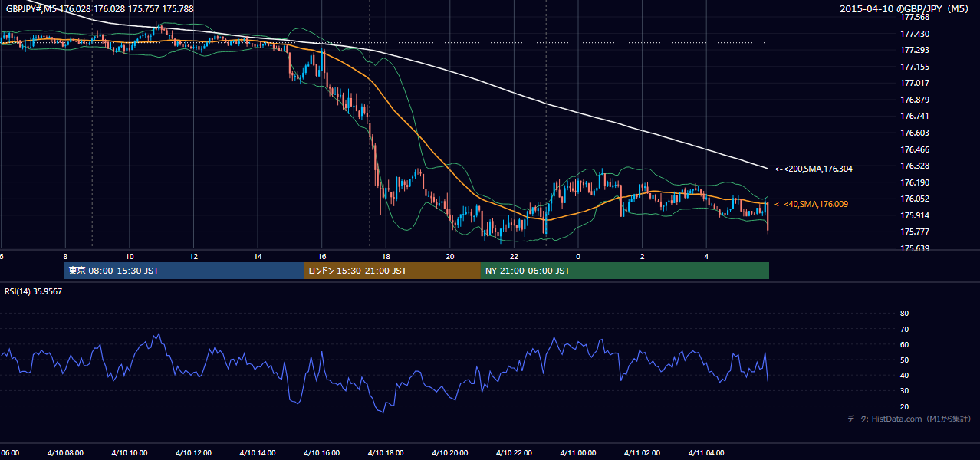Click the 177.293 price axis label
Viewport: 980px width, 460px height.
click(915, 50)
